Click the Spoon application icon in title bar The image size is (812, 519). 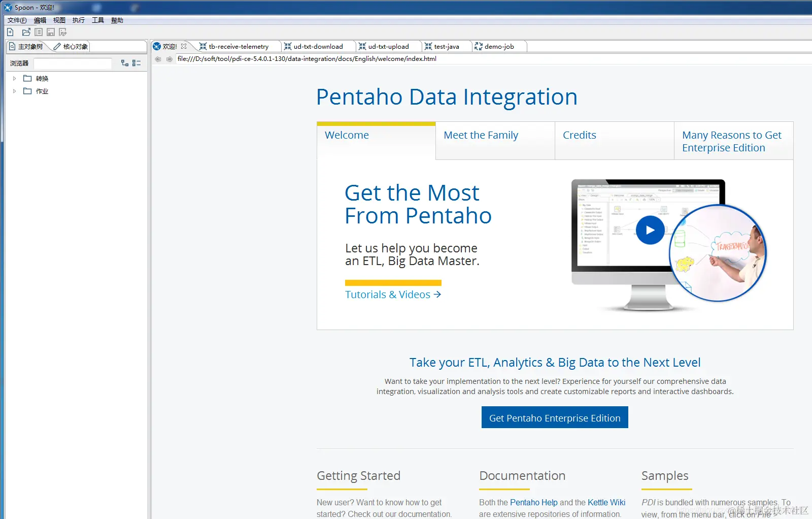coord(8,7)
